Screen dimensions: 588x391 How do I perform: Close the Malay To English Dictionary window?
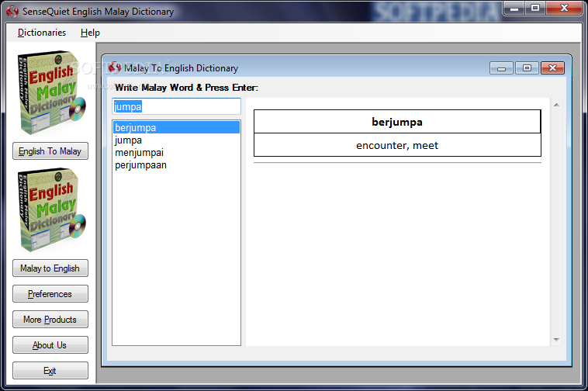552,67
